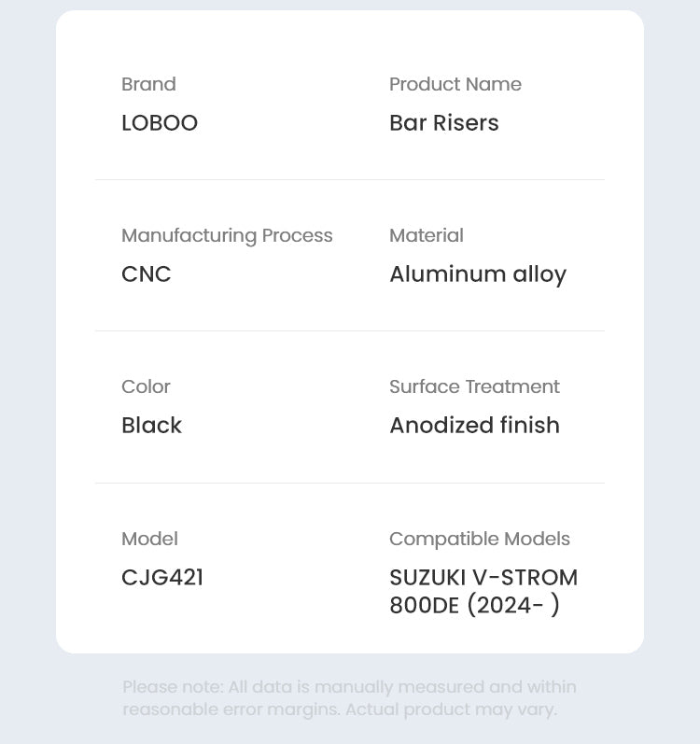
Task: Click the Compatible Models label
Action: pos(480,539)
